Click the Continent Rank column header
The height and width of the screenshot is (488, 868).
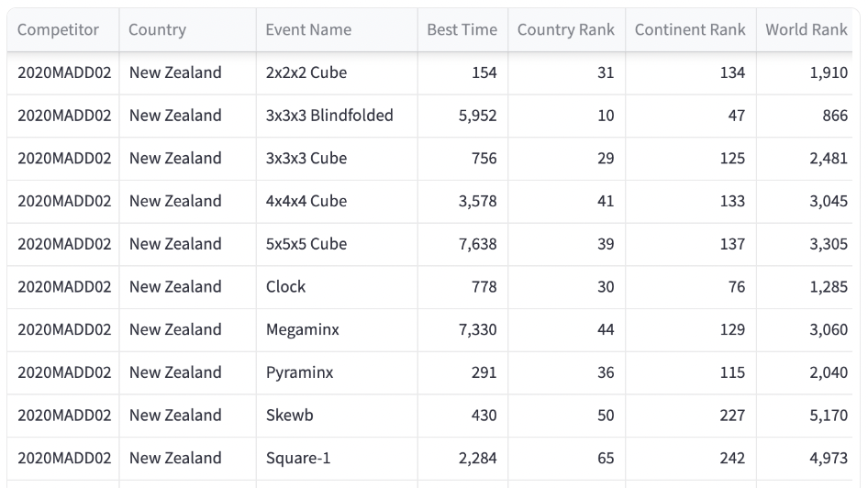690,29
